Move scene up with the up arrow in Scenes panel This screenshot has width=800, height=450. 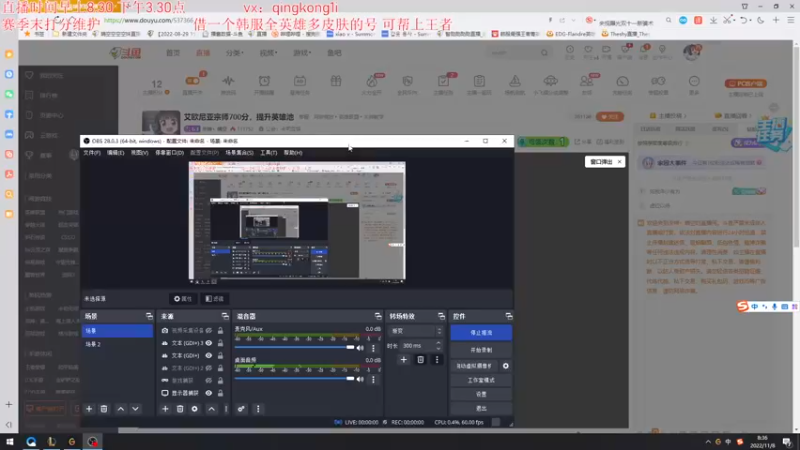[x=120, y=409]
